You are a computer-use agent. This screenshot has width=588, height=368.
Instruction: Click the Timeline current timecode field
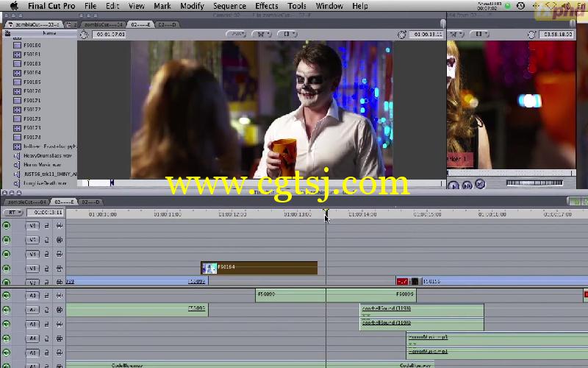pyautogui.click(x=45, y=213)
